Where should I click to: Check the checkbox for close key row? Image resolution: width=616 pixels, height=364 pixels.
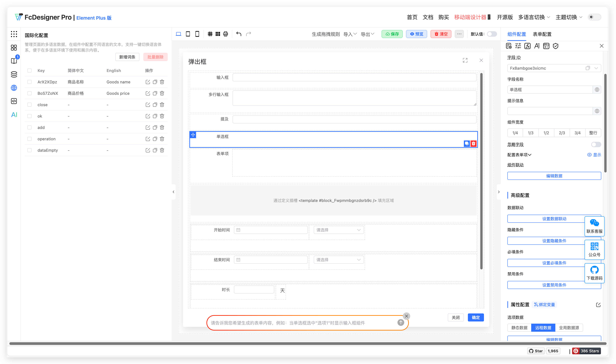pyautogui.click(x=29, y=105)
